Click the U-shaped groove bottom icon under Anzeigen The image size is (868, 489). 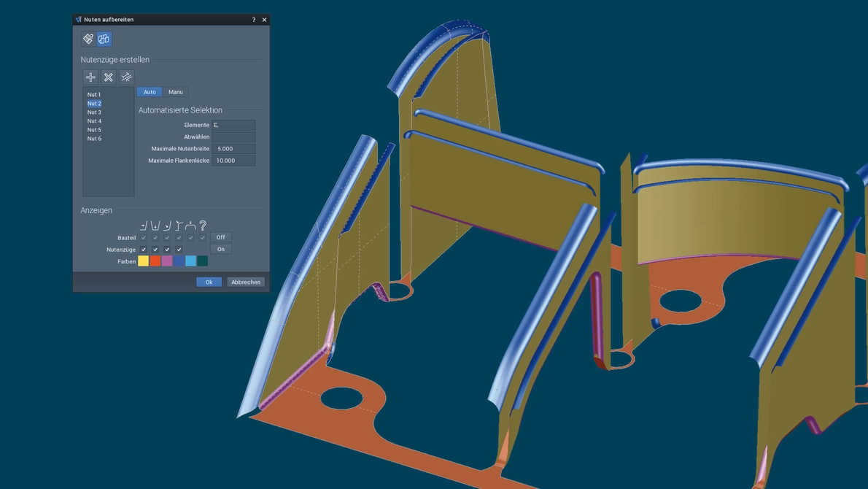click(x=155, y=226)
